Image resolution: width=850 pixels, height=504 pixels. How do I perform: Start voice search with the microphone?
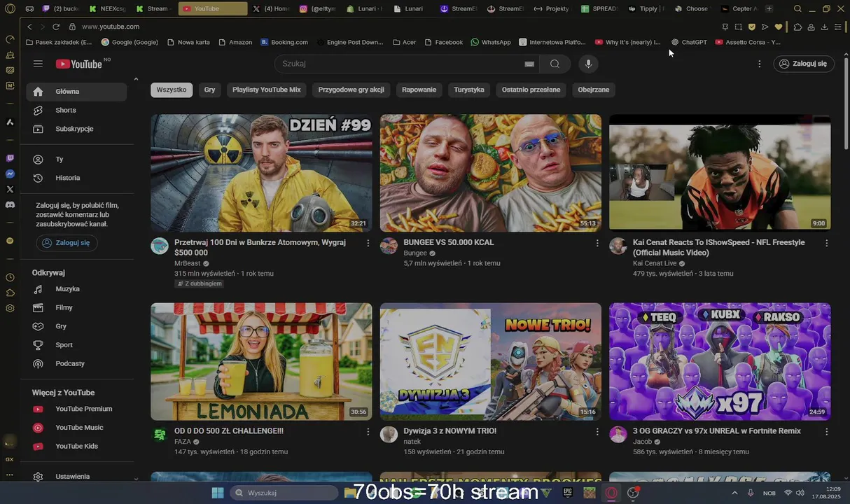(588, 64)
